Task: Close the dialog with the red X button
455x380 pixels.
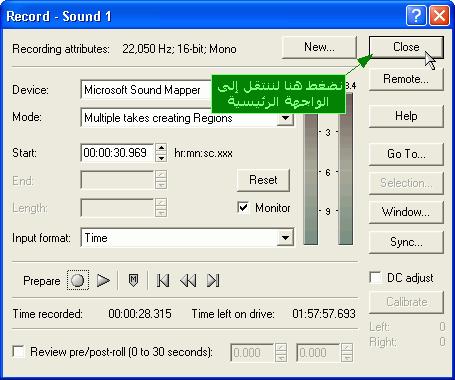Action: (x=439, y=16)
